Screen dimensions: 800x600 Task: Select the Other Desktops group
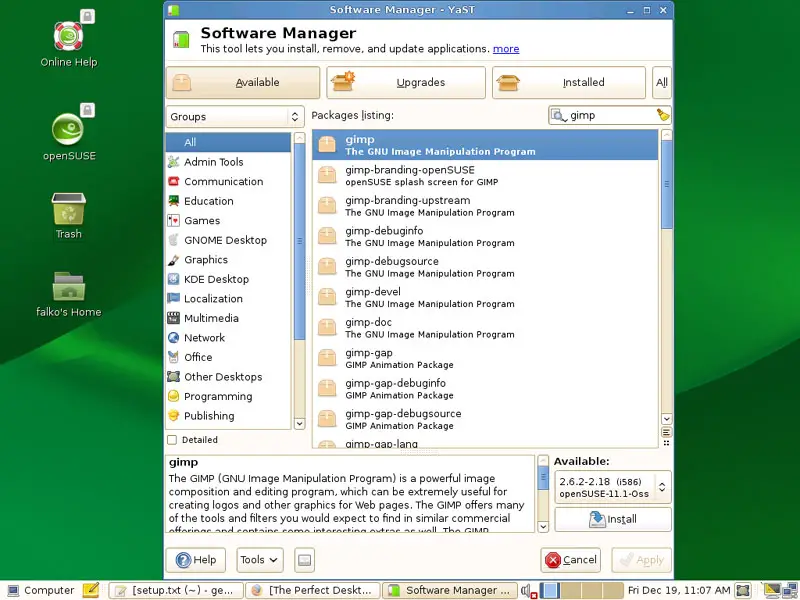229,377
